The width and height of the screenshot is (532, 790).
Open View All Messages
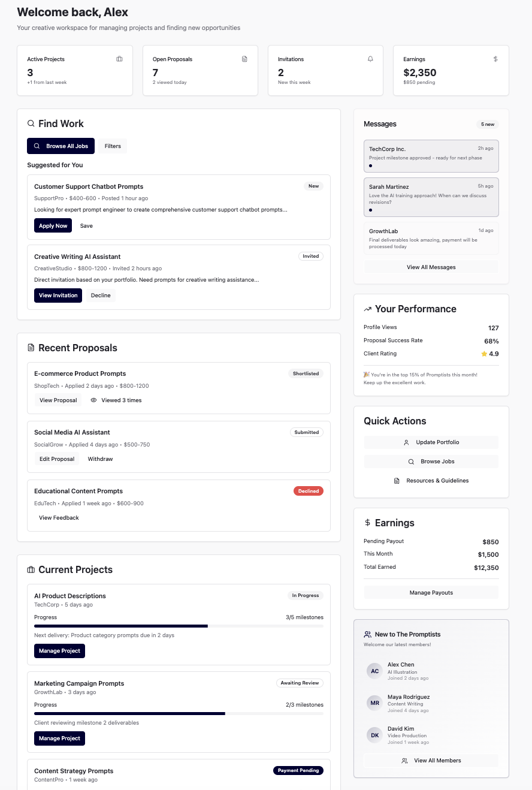coord(431,267)
